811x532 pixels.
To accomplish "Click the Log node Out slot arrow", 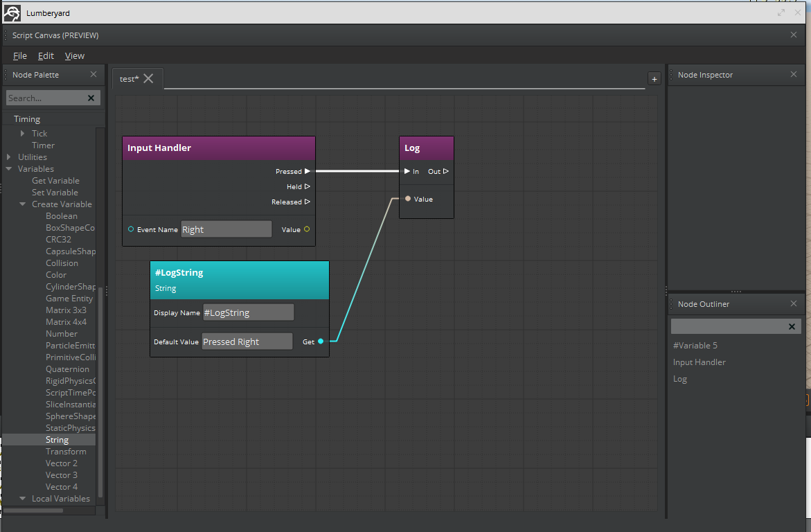I will click(x=446, y=171).
